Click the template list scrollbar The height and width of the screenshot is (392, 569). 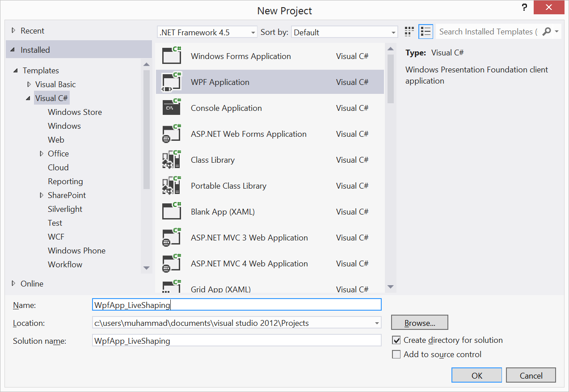coord(390,80)
